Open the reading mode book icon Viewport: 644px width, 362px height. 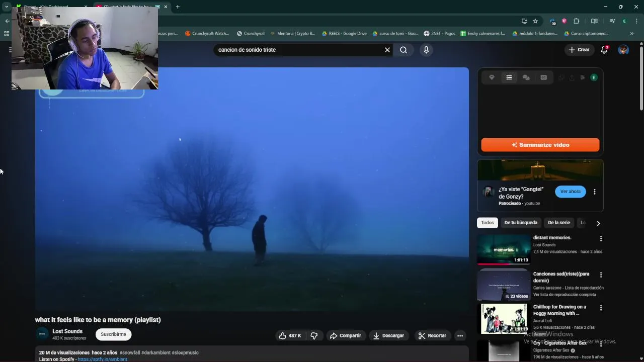[x=594, y=21]
